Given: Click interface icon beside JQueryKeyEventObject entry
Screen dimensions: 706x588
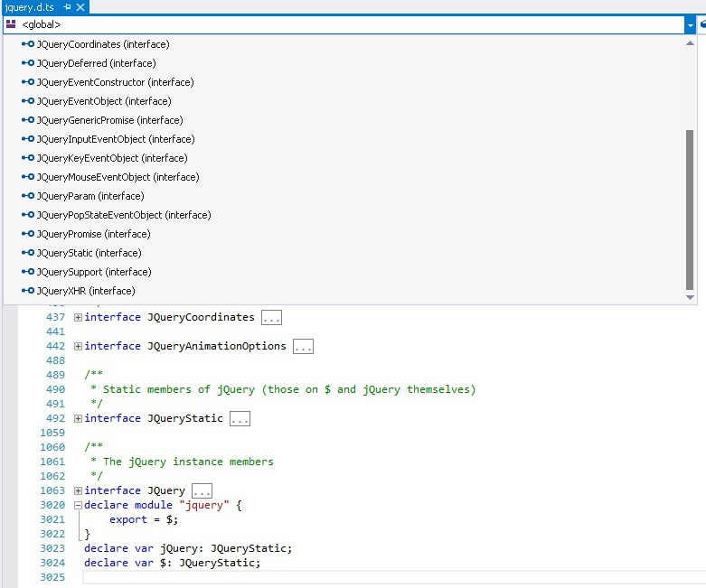Looking at the screenshot, I should click(x=28, y=158).
